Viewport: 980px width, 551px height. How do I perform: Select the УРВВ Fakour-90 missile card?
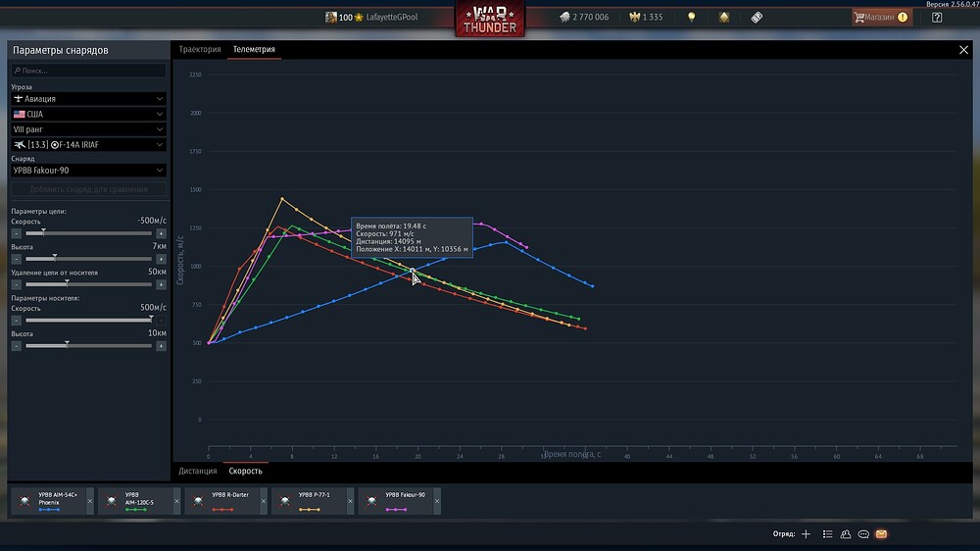click(396, 501)
